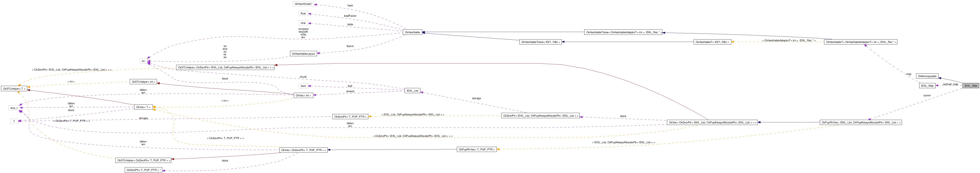Image resolution: width=980 pixels, height=173 pixels.
Task: Open CkHashtableT< KEY, OBJ > node
Action: [x=712, y=42]
